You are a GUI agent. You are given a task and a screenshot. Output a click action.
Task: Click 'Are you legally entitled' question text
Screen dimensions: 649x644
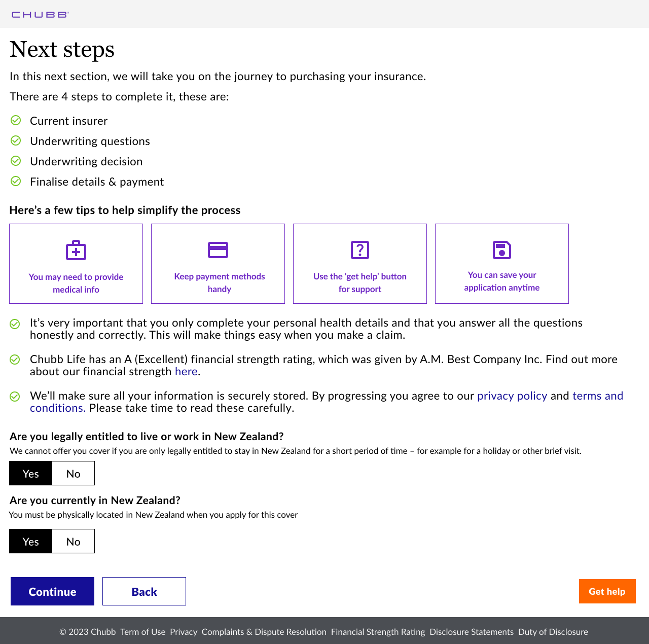click(x=147, y=437)
